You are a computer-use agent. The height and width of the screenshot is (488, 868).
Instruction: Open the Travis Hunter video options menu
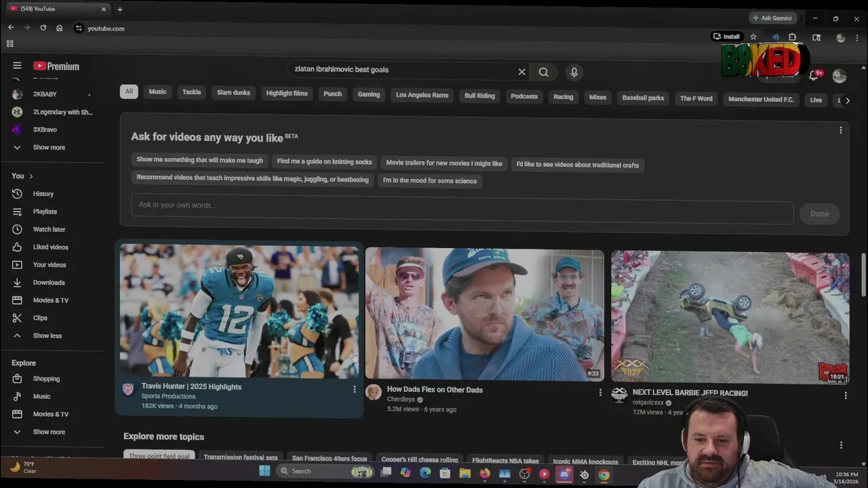354,389
